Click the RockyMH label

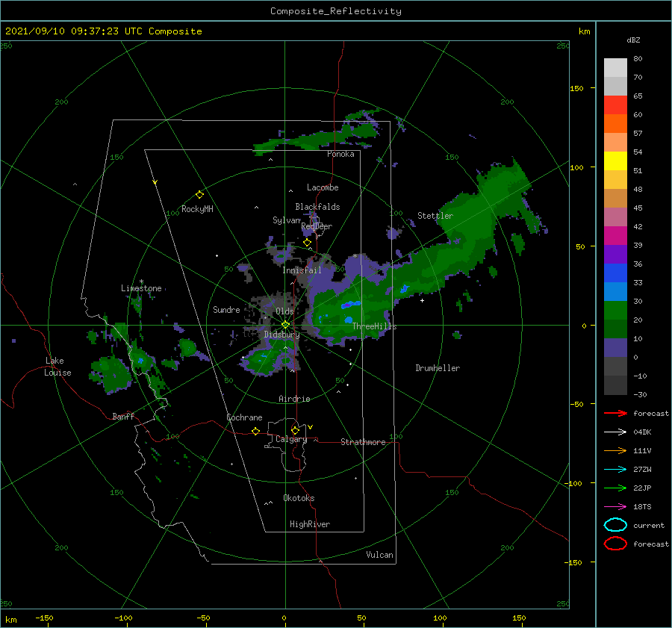coord(197,209)
